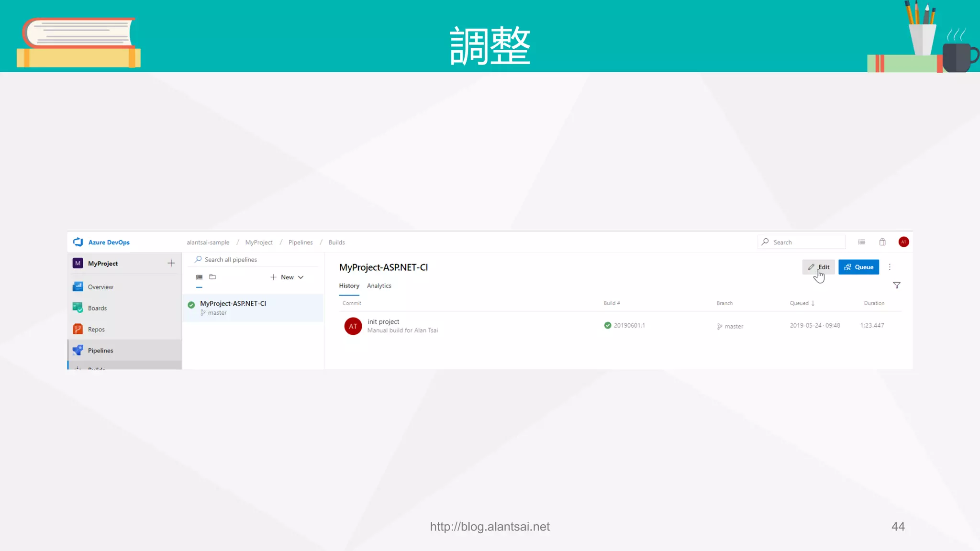Click the Pipelines rocket icon
980x551 pixels.
point(78,350)
